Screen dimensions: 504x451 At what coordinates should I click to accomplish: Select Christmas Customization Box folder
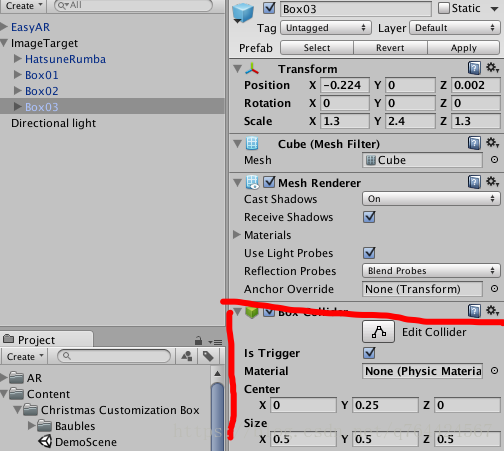pos(120,410)
